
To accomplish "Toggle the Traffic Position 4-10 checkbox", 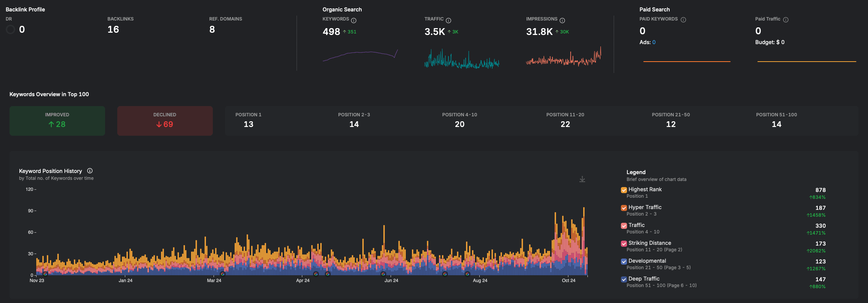I will (624, 226).
